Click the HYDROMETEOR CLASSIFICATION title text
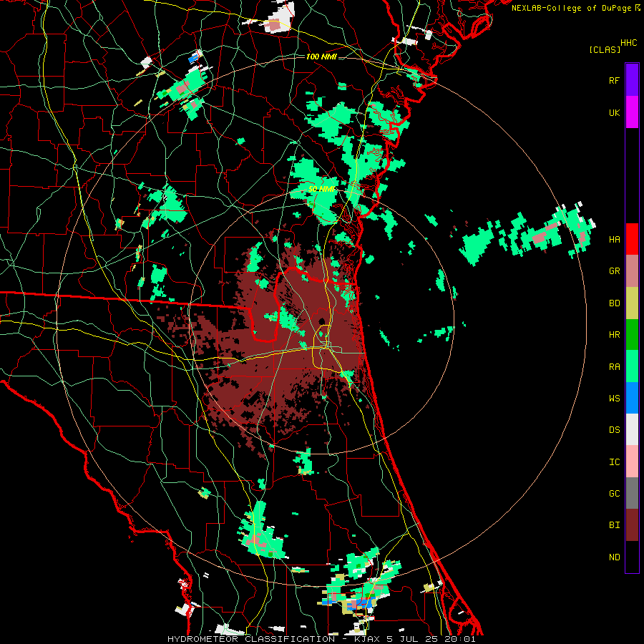The height and width of the screenshot is (644, 644). coord(251,639)
